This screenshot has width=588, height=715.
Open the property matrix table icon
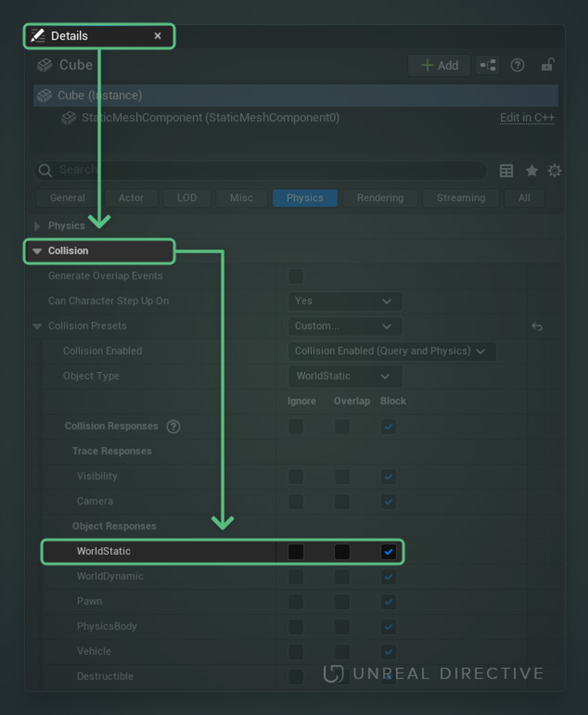click(506, 171)
